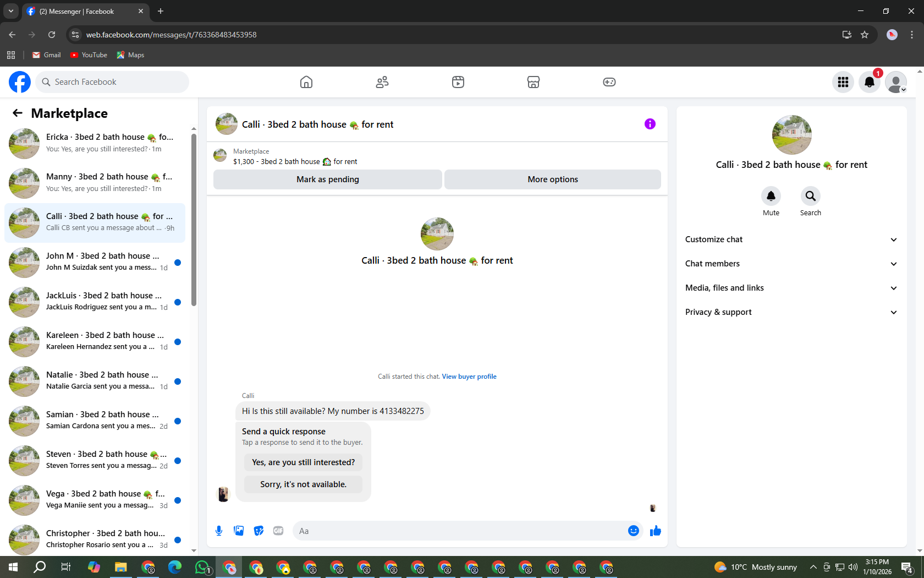The width and height of the screenshot is (924, 578).
Task: Select the Messenger Facebook browser tab
Action: (85, 11)
